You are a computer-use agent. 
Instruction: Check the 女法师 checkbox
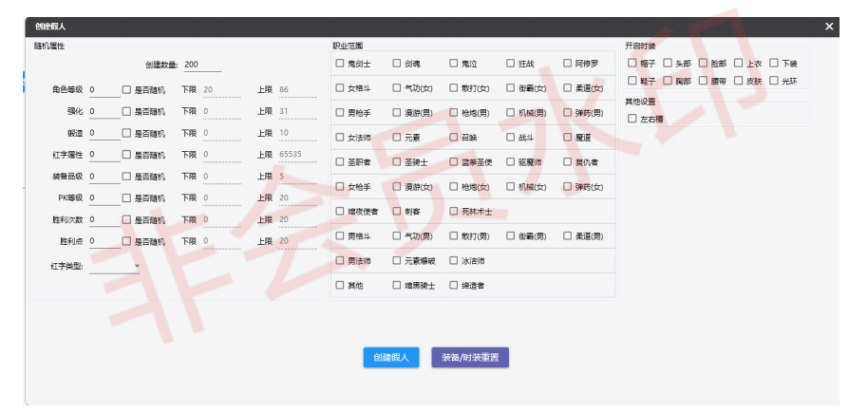(340, 137)
